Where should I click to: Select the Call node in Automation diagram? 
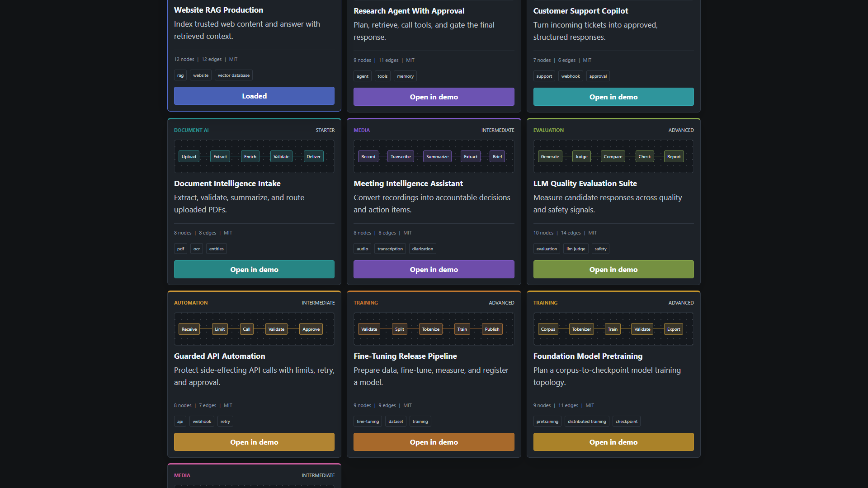click(x=246, y=329)
